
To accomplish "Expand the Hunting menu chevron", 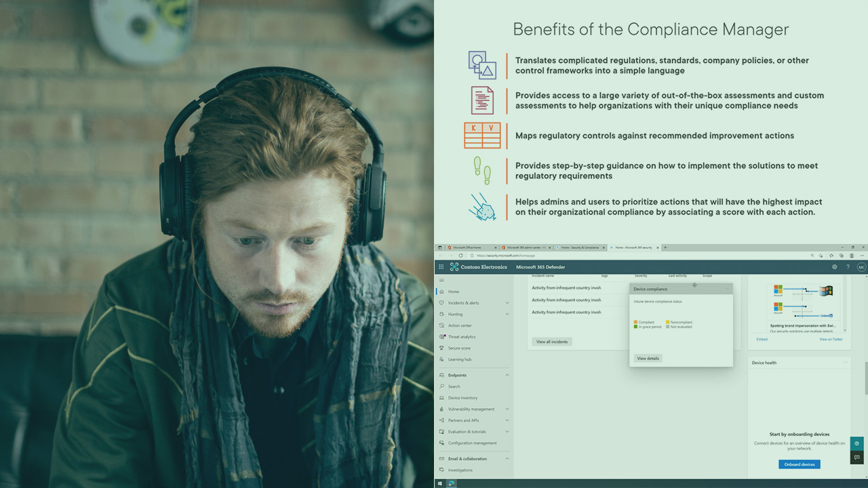I will [507, 314].
